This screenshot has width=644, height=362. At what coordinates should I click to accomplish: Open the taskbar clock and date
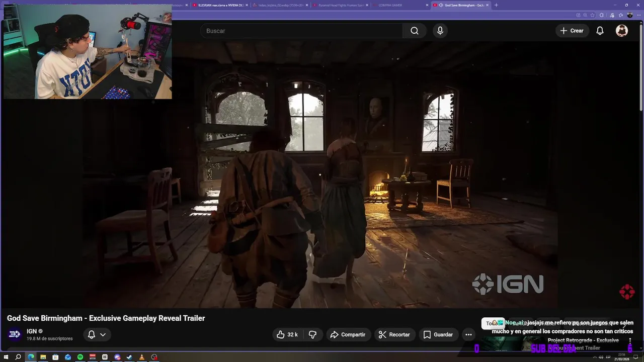coord(621,357)
